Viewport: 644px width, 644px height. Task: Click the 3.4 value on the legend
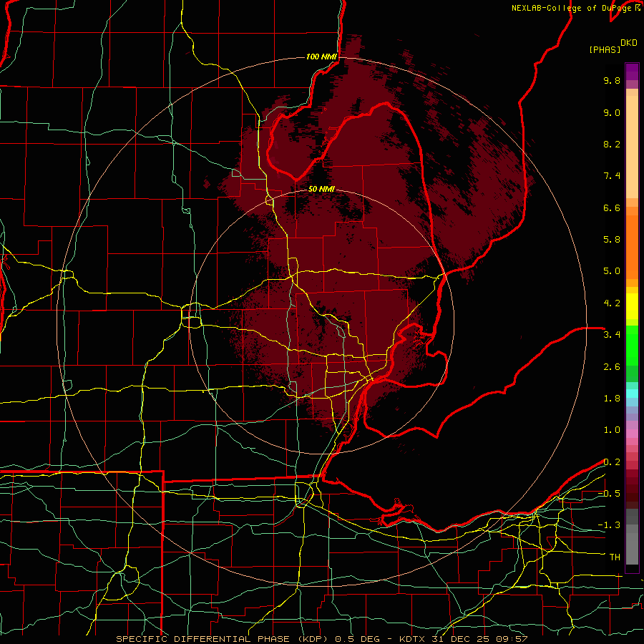[x=612, y=335]
